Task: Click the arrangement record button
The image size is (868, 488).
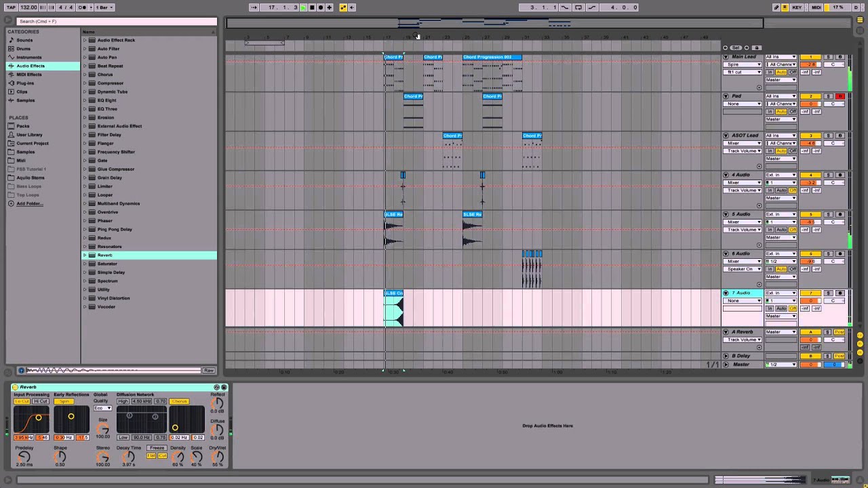Action: [320, 7]
